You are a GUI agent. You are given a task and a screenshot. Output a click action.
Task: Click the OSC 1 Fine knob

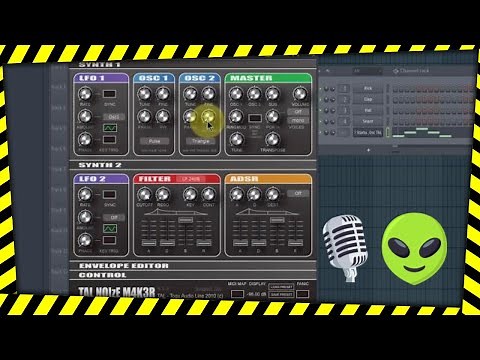(x=163, y=94)
